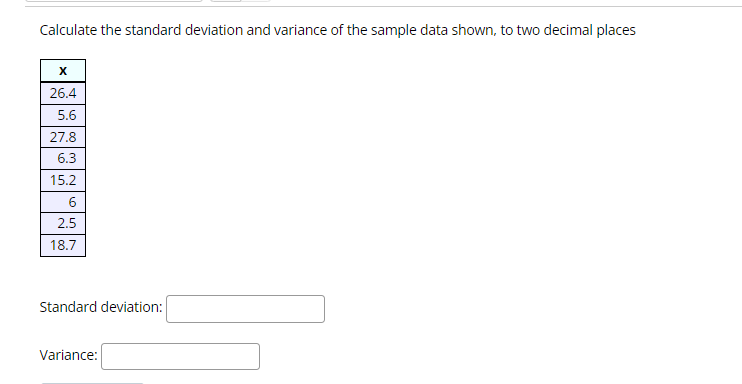Click the Standard deviation answer box
Image resolution: width=742 pixels, height=384 pixels.
[245, 309]
